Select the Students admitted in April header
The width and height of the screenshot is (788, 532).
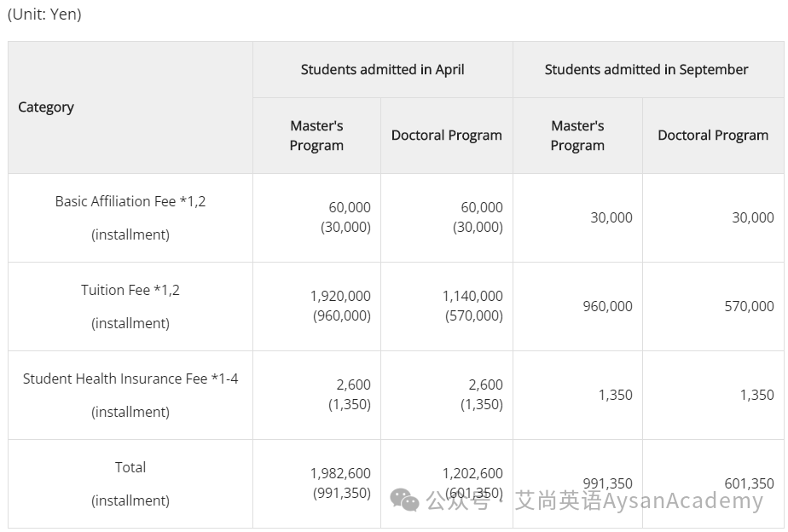(382, 69)
